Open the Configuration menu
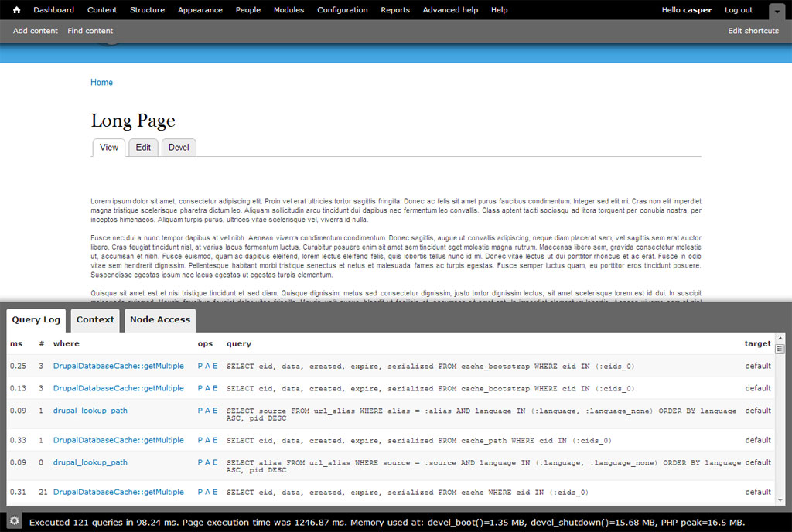This screenshot has width=792, height=532. pos(343,9)
